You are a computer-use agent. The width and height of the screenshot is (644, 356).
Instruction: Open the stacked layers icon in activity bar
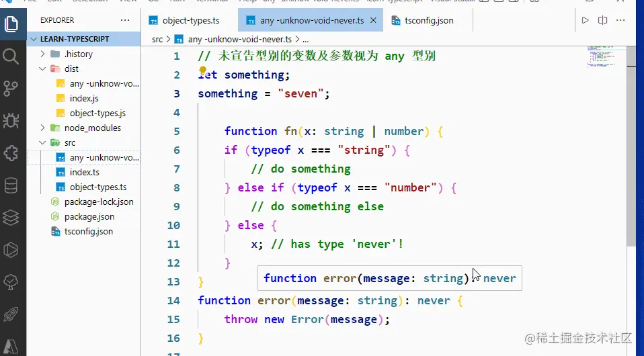(11, 218)
